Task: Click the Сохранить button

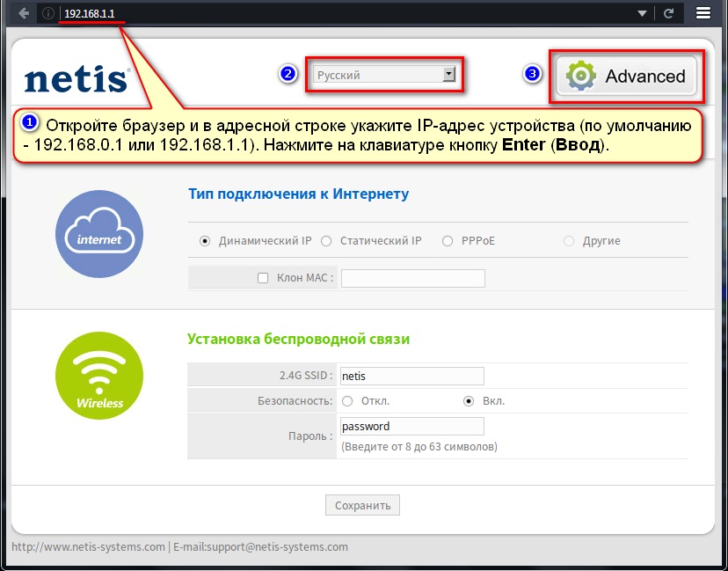Action: [362, 505]
